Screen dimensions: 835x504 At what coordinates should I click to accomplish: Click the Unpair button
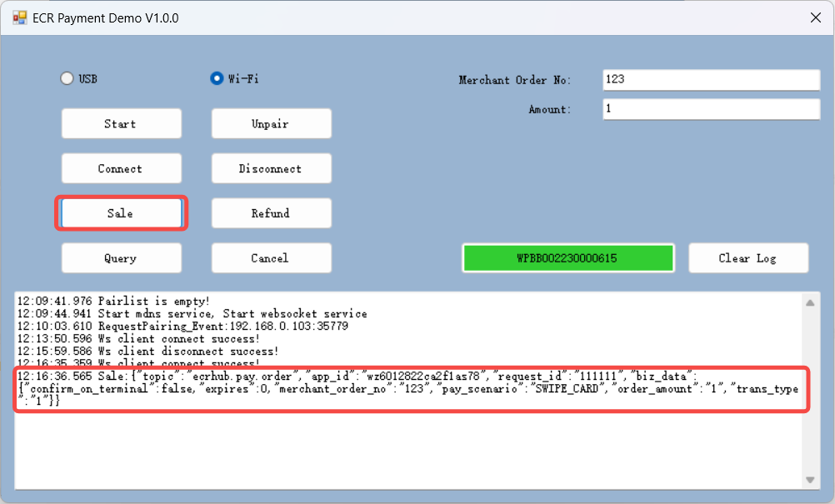271,123
